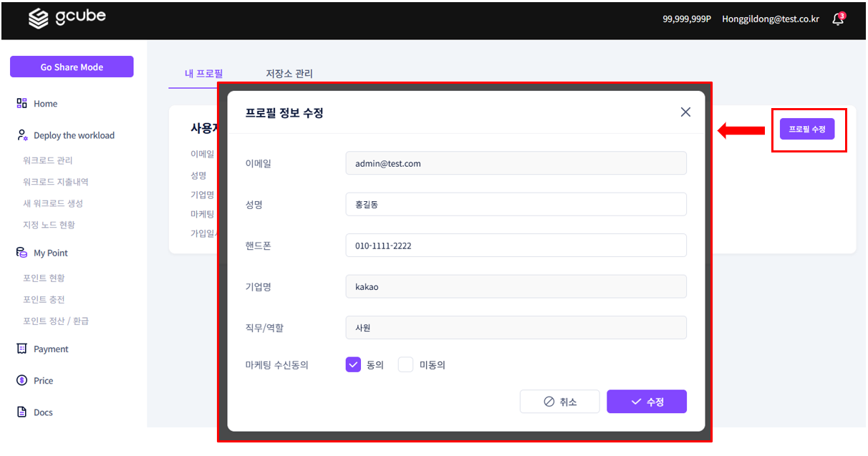
Task: Open the notification bell icon
Action: pyautogui.click(x=838, y=19)
